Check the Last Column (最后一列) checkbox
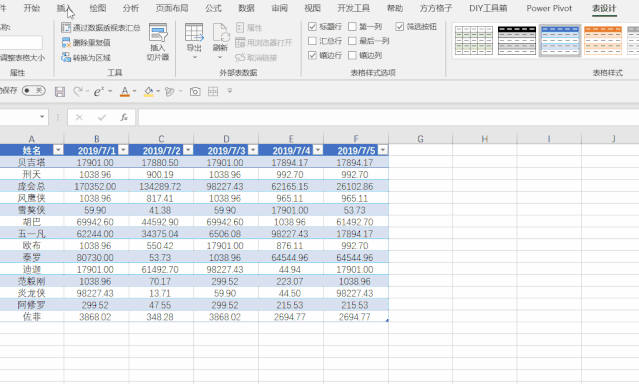The image size is (639, 384). 353,41
